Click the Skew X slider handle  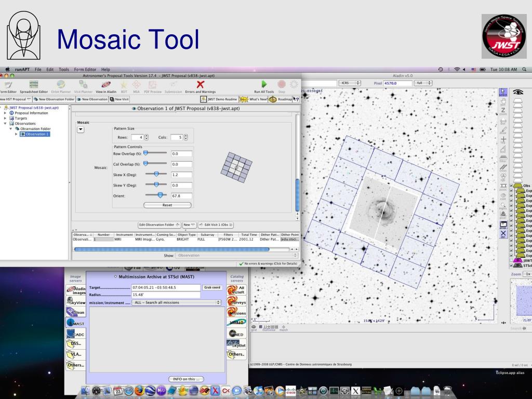(x=156, y=174)
